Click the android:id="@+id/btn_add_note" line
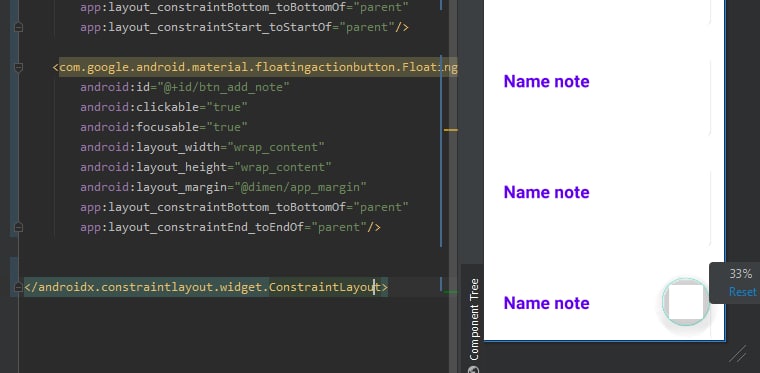 (185, 87)
